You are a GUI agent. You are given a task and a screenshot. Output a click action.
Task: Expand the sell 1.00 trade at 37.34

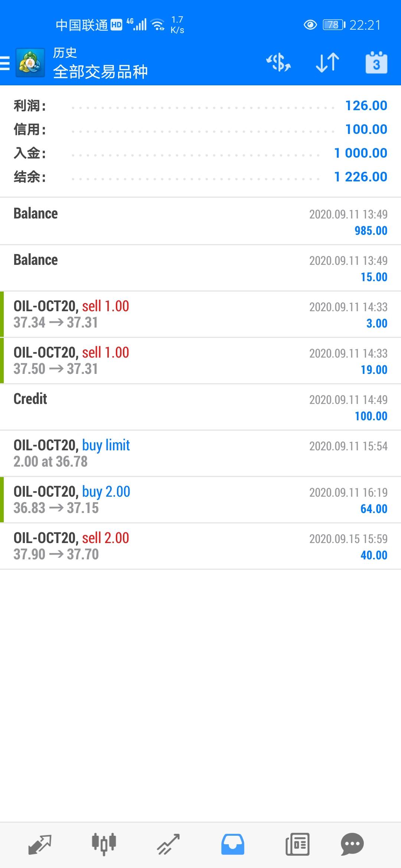(200, 314)
